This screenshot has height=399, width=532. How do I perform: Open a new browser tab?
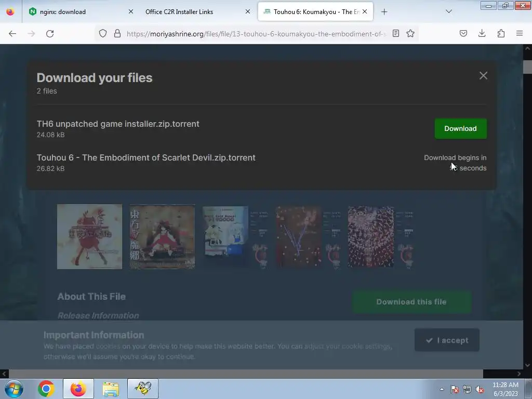coord(384,12)
